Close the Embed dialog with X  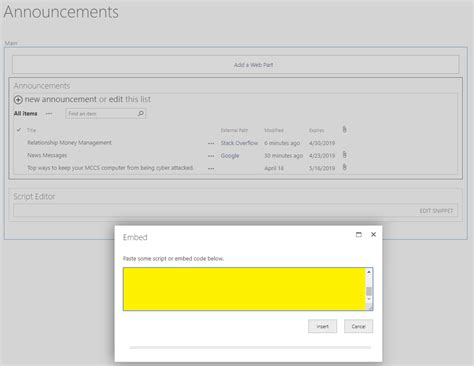(373, 235)
